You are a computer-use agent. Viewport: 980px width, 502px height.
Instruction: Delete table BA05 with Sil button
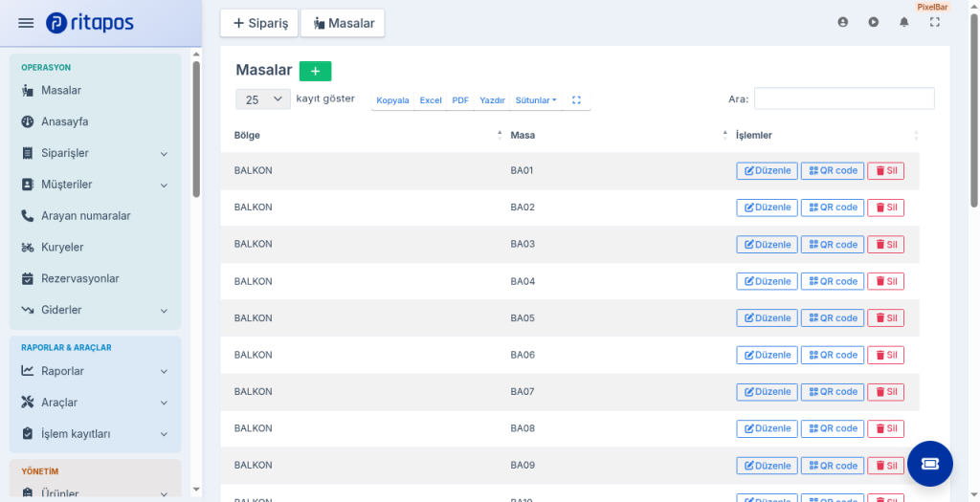[x=885, y=318]
